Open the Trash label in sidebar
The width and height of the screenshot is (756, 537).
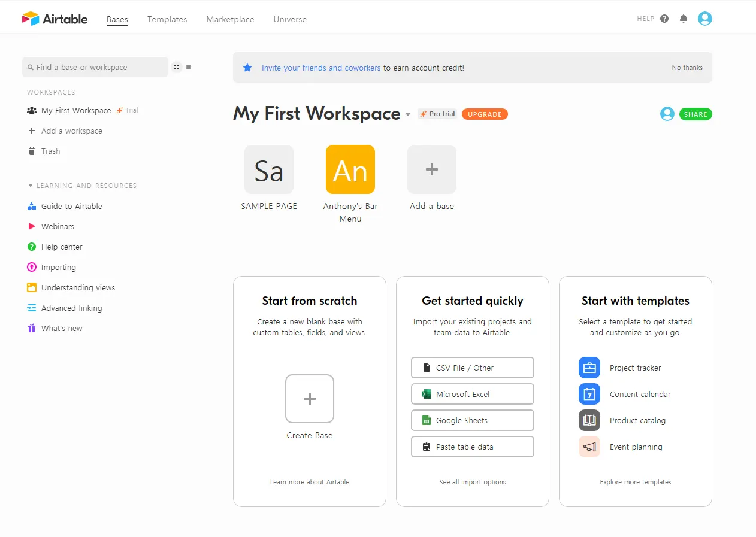point(51,151)
